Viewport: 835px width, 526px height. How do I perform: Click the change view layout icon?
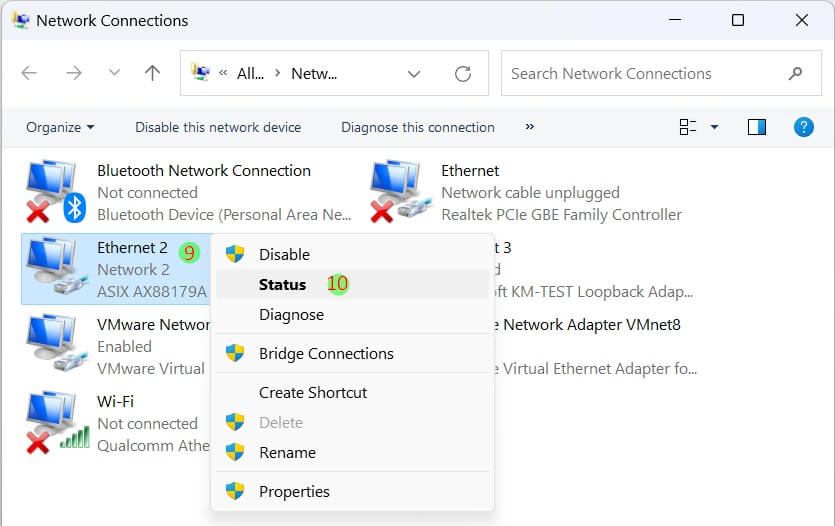click(688, 127)
